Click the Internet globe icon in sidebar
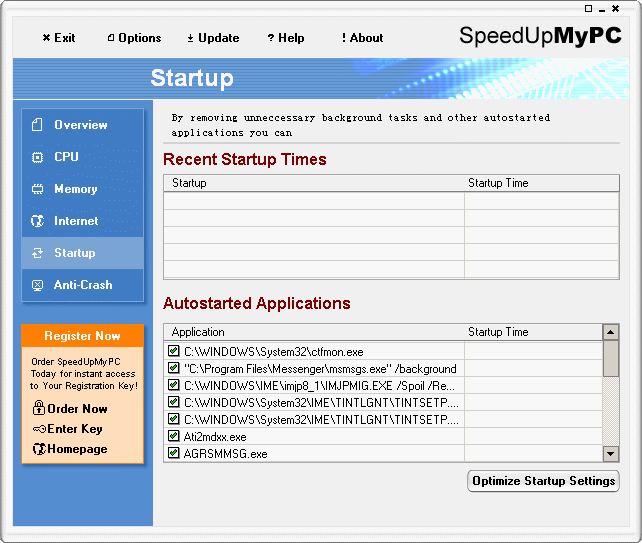Image resolution: width=642 pixels, height=543 pixels. (37, 221)
